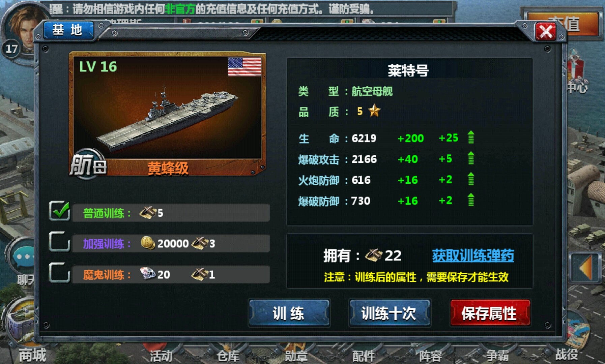Expand the orange side arrow panel
The width and height of the screenshot is (605, 364).
tap(586, 267)
